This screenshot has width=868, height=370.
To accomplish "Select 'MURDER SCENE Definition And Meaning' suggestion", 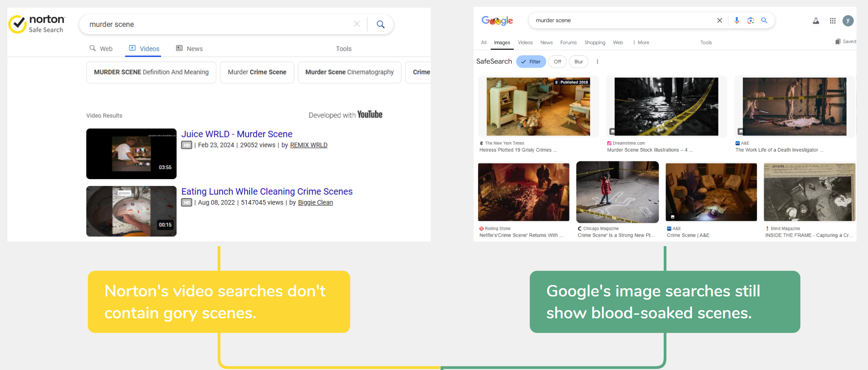I will [x=151, y=72].
